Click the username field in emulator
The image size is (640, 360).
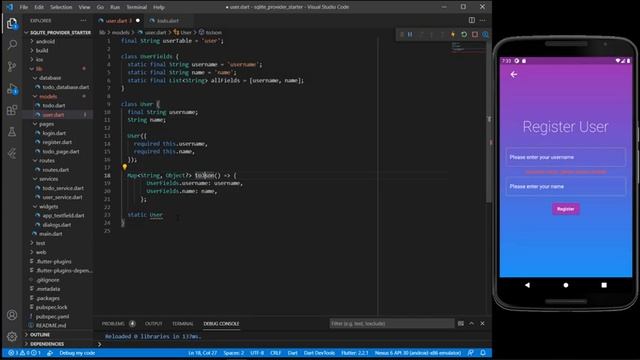566,157
